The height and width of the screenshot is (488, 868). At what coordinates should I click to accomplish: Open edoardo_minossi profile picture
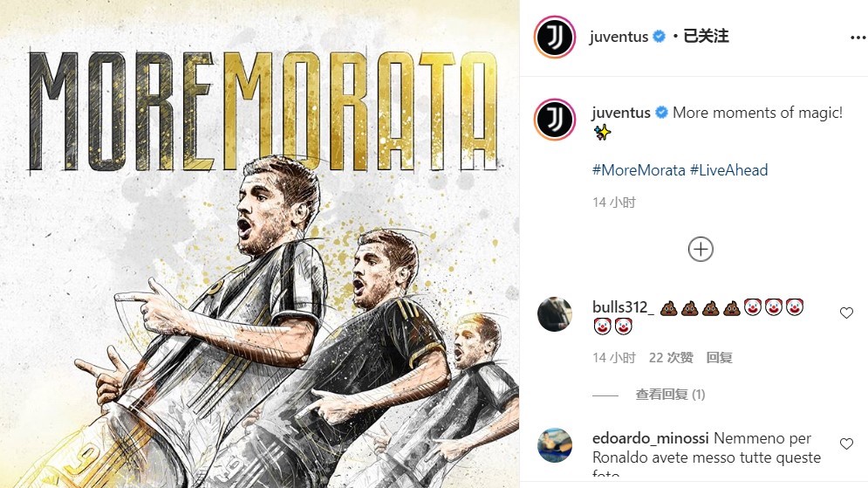[x=555, y=445]
